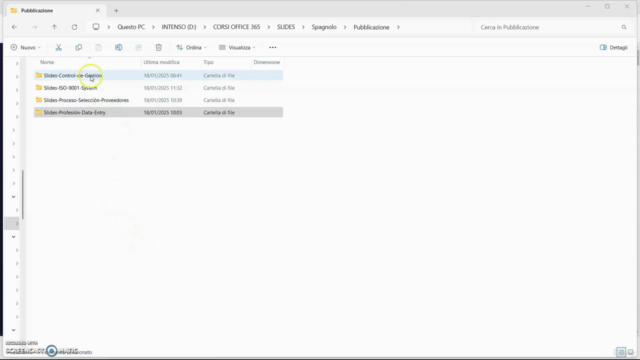Share the selected item
640x360 pixels.
[138, 47]
